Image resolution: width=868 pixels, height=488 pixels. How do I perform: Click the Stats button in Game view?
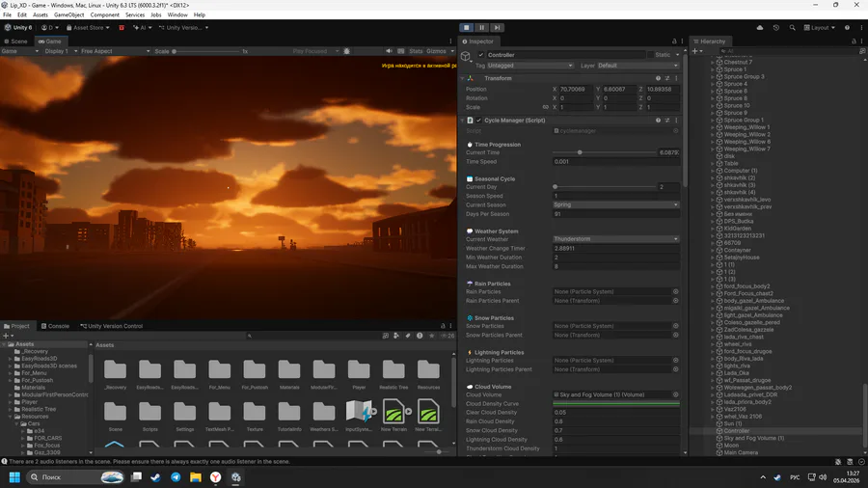click(x=416, y=51)
